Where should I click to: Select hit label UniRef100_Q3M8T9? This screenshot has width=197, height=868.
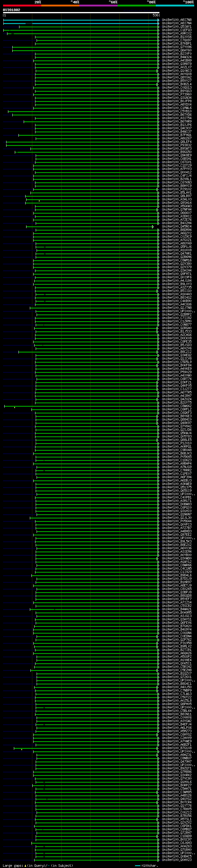coord(177,64)
